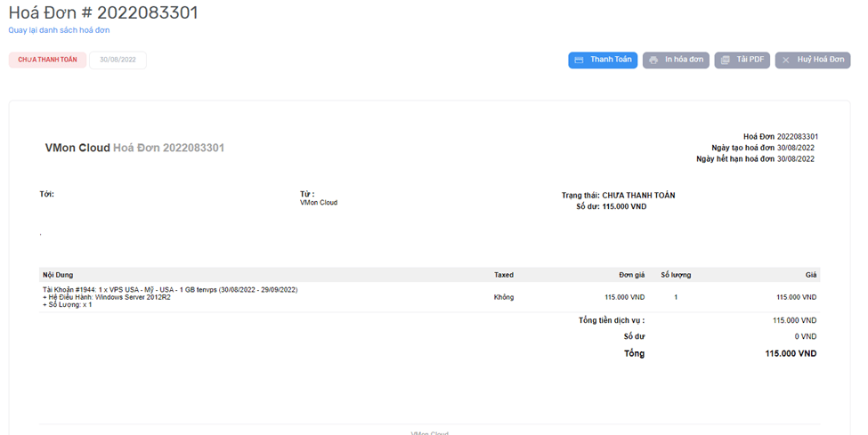
Task: Click the CHƯA THANH TOÁN status badge
Action: (48, 60)
